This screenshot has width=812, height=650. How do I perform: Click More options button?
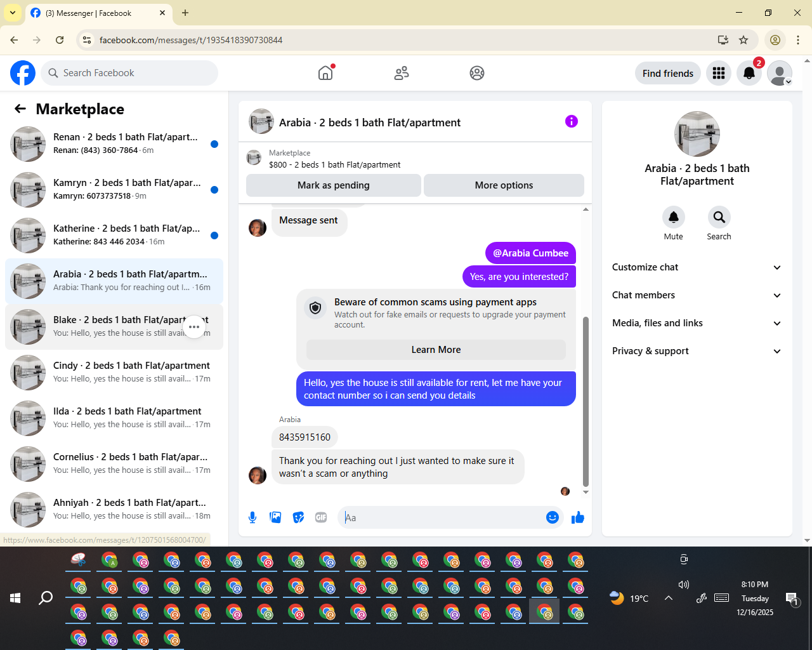[x=504, y=185]
